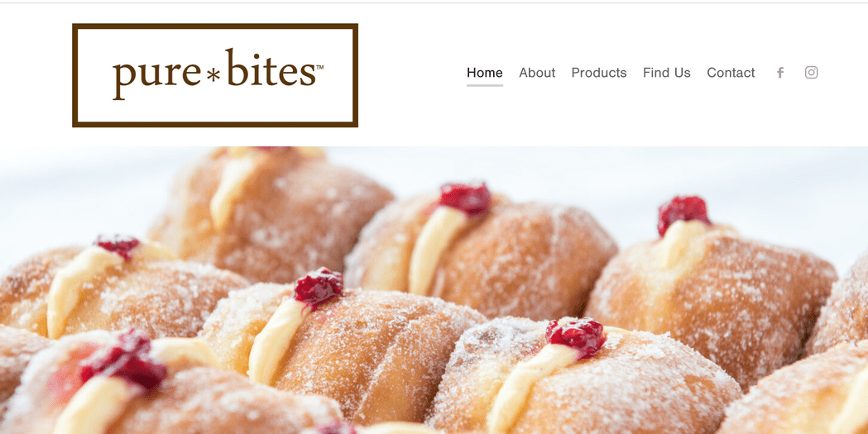Click the pure bites logo box
Screen dimensions: 868x434
(215, 75)
